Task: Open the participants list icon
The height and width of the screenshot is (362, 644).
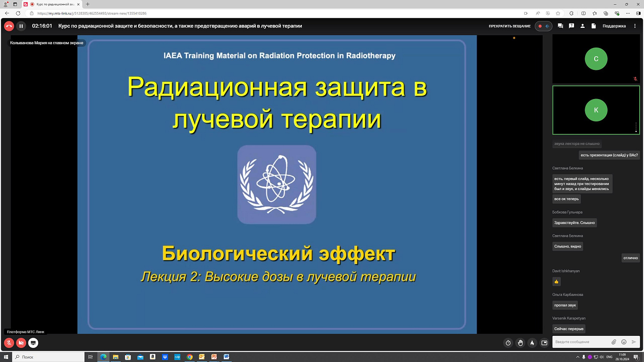Action: (583, 26)
